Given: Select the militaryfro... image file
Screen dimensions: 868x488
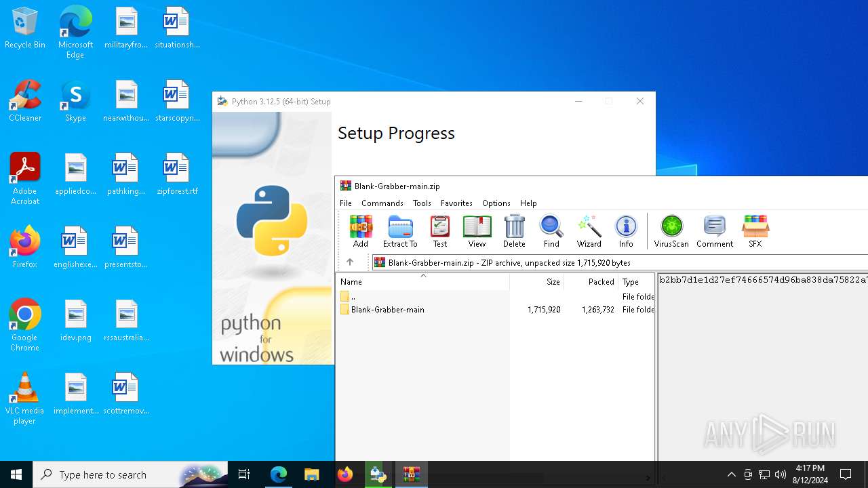Looking at the screenshot, I should [126, 28].
